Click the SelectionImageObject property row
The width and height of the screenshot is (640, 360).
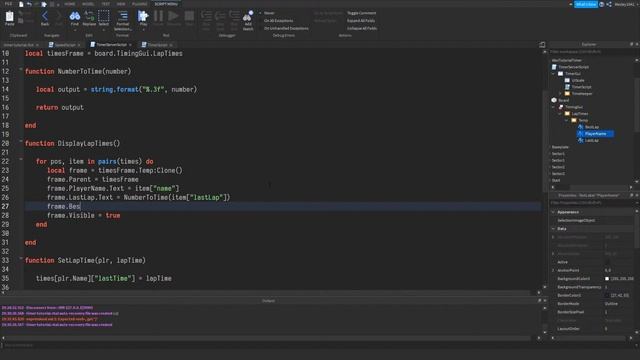point(593,220)
